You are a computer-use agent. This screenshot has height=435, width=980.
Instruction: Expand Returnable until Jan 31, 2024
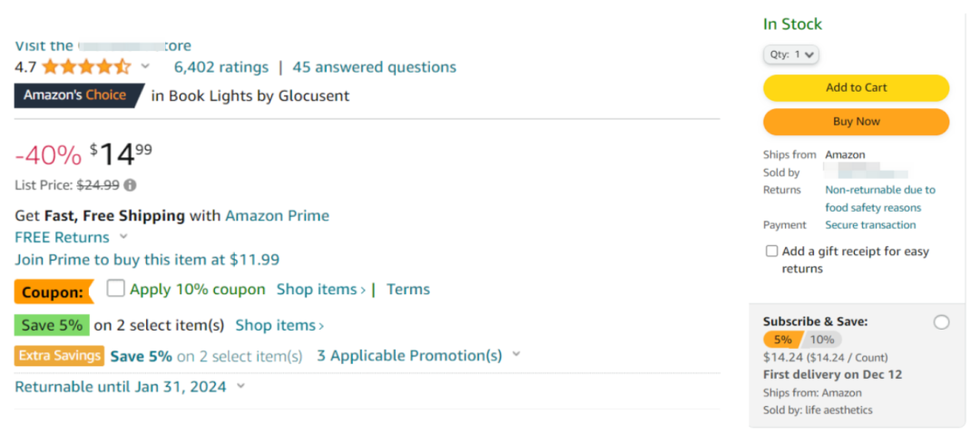[x=240, y=386]
